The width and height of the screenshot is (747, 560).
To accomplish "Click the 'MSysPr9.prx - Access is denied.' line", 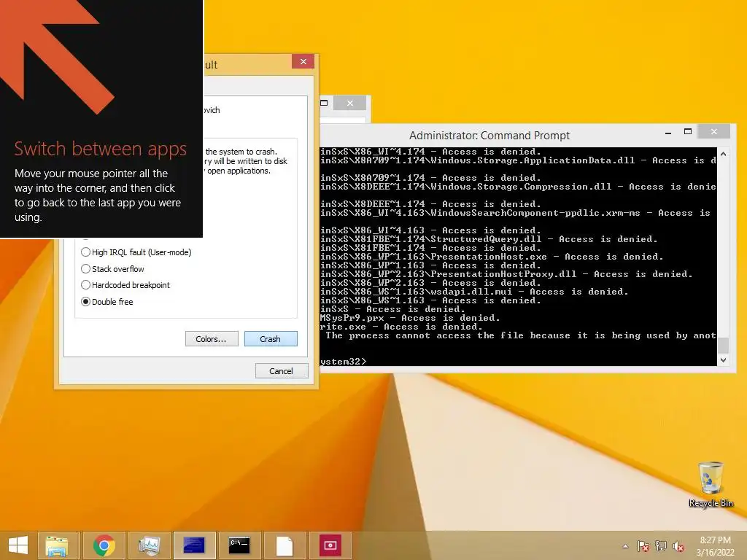I will tap(410, 318).
